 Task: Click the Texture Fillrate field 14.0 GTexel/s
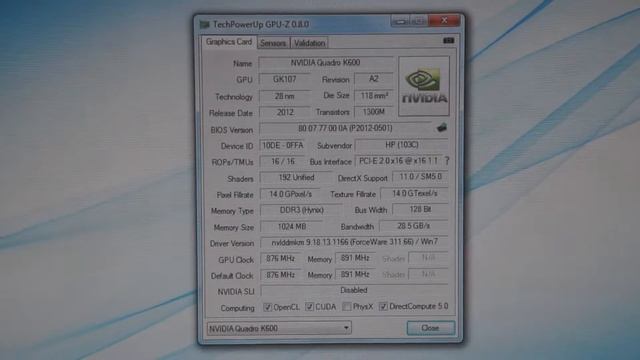point(414,193)
